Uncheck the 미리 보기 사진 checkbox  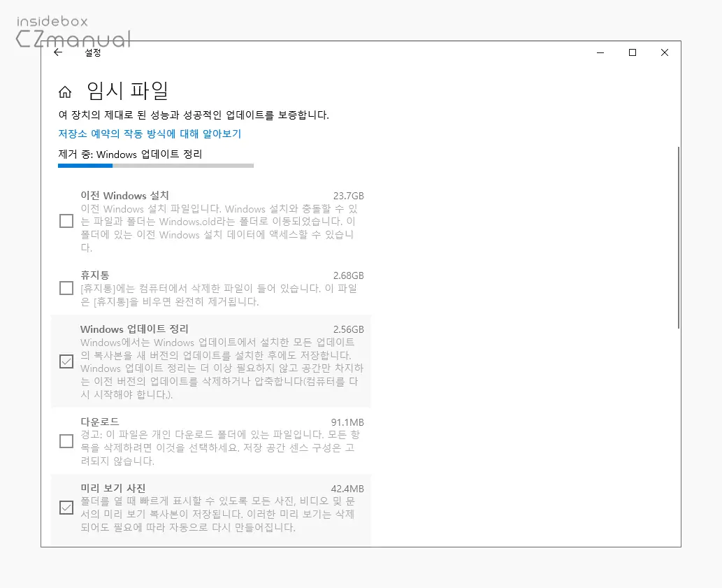(66, 508)
